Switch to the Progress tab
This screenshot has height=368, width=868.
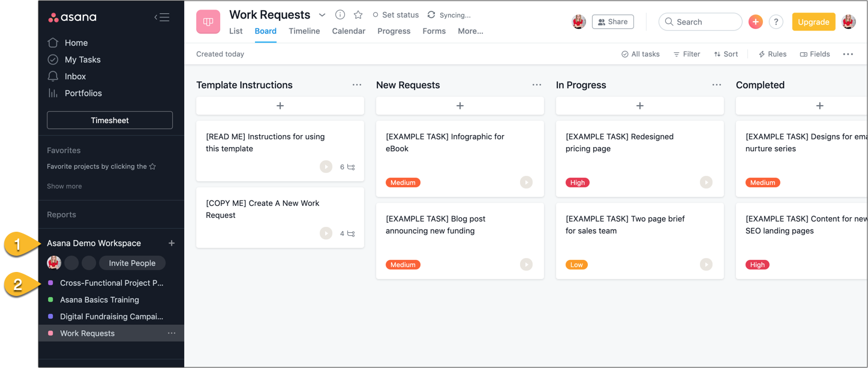pyautogui.click(x=394, y=31)
